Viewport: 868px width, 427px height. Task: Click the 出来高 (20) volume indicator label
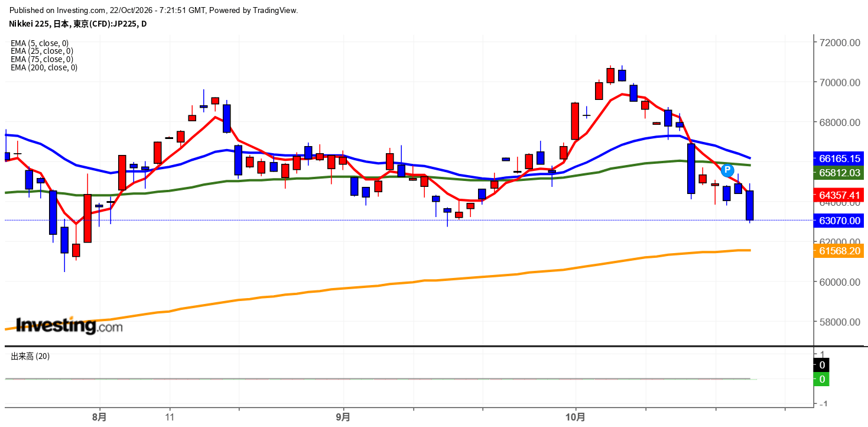[30, 356]
